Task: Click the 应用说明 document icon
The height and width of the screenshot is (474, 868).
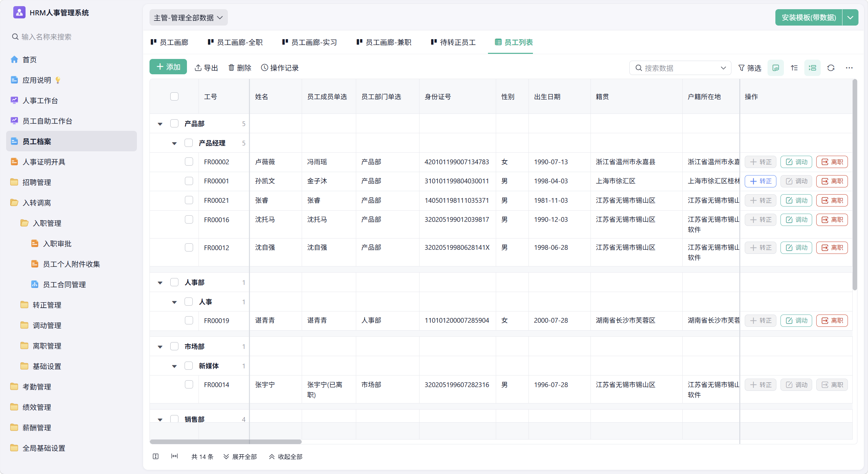Action: [14, 80]
